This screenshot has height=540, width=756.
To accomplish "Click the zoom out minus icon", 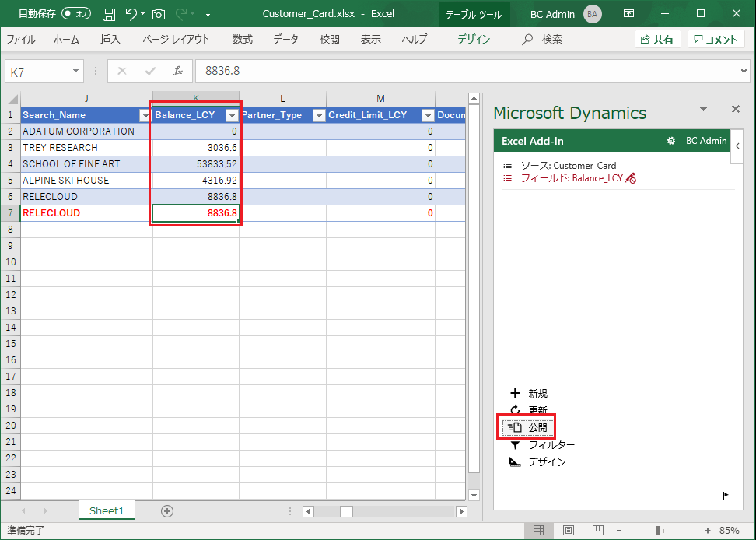I will 619,531.
